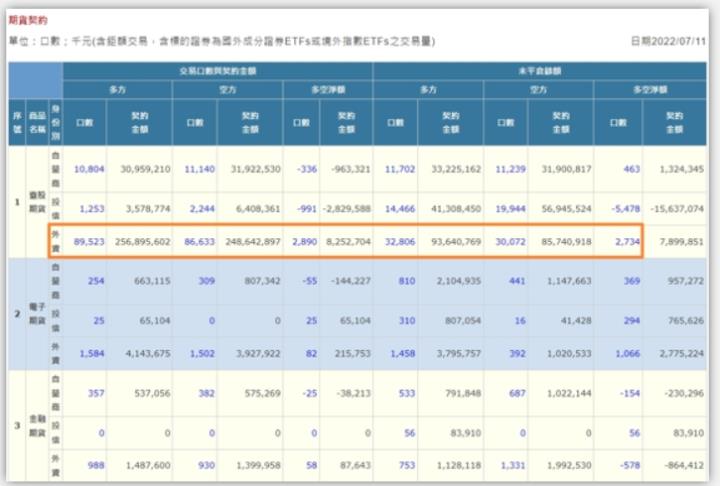Open the 10,804 long volume link

click(x=89, y=169)
